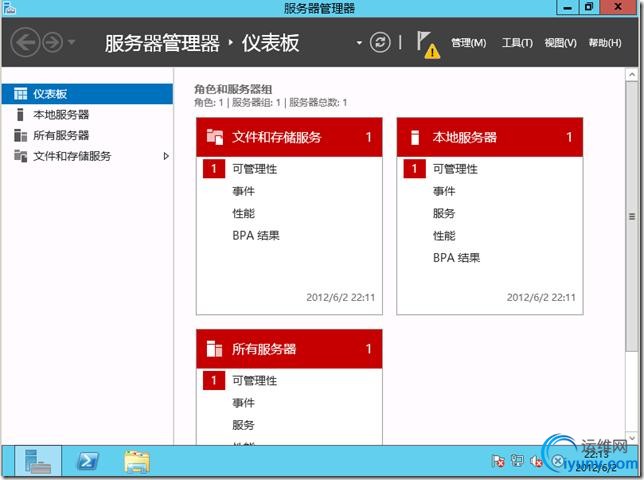Screen dimensions: 644x480
Task: Open BPA 结果 in the 文件和存储服务 tile
Action: tap(256, 235)
